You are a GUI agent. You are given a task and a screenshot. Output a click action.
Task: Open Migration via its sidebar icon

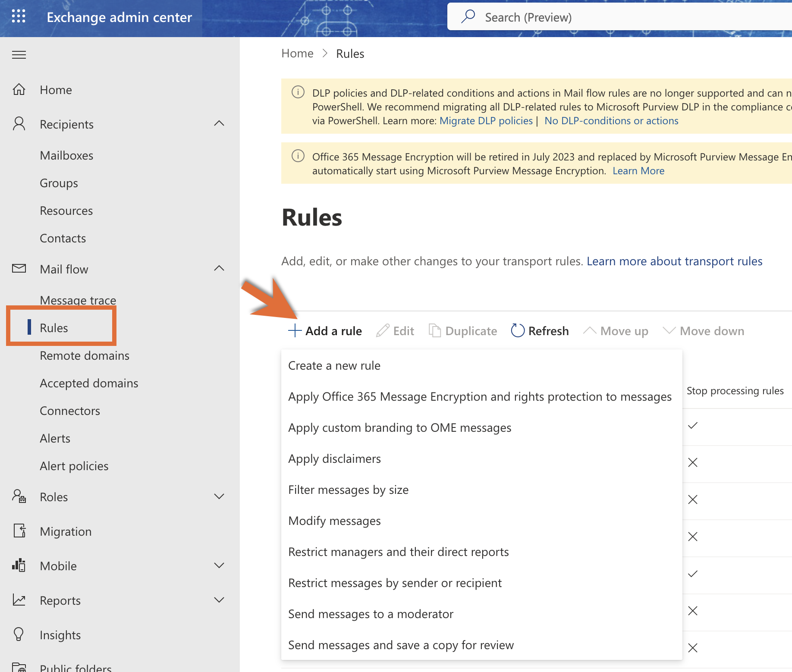pos(19,531)
